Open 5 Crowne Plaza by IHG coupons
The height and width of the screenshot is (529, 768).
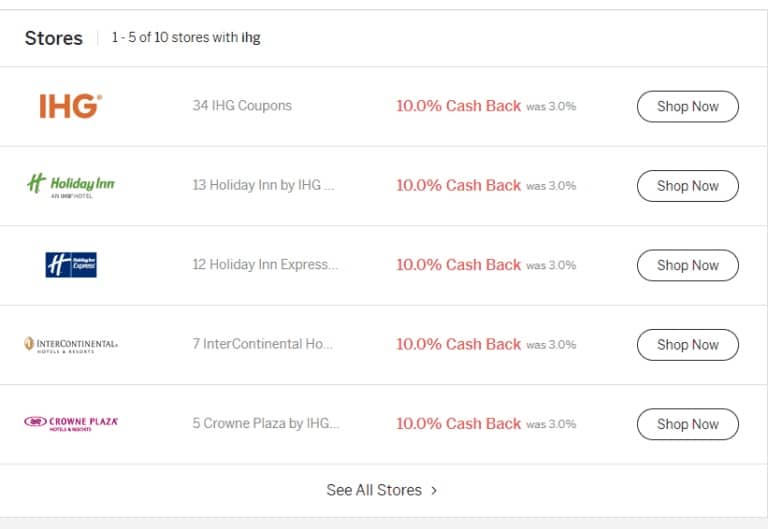pyautogui.click(x=266, y=423)
